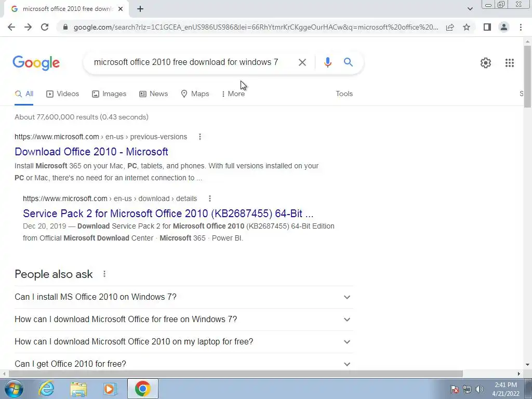Click the padlock site info icon
Viewport: 532px width, 399px height.
coord(65,27)
